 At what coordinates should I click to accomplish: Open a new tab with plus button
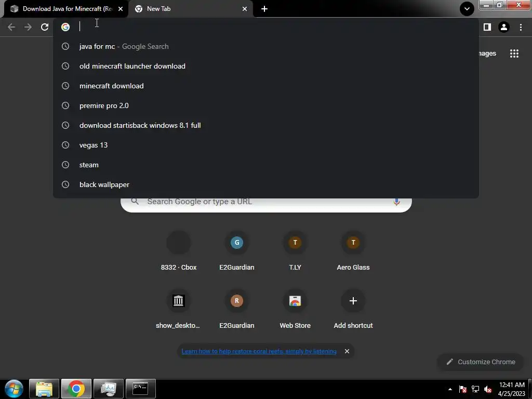click(x=264, y=9)
